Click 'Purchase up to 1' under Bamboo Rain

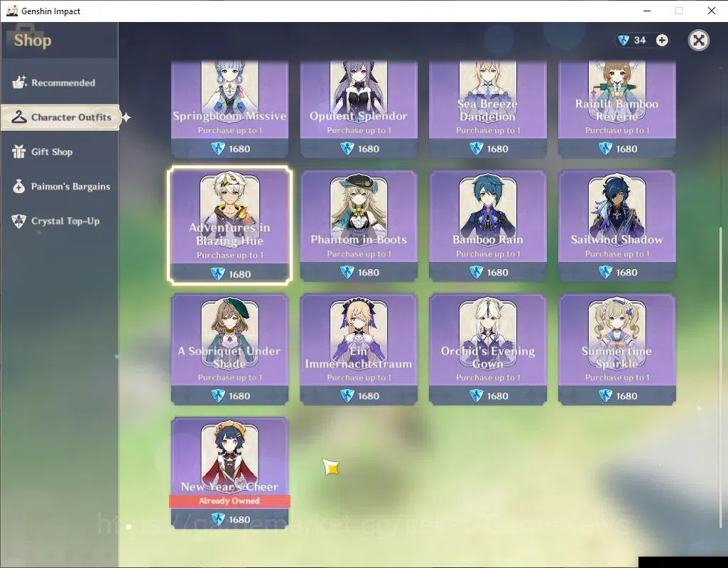488,254
